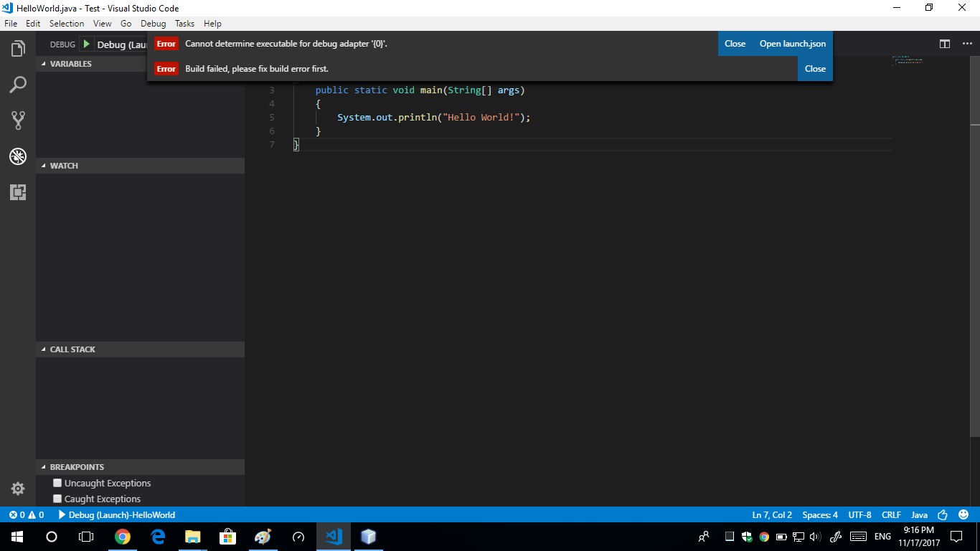The height and width of the screenshot is (551, 980).
Task: Enable Caught Exceptions breakpoint
Action: [x=57, y=499]
